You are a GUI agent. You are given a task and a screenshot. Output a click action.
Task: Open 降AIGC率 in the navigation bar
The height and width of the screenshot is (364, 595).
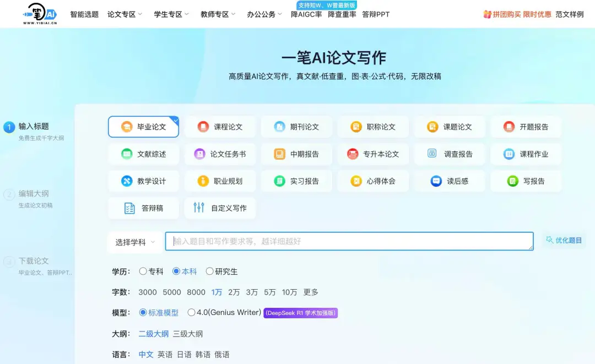[306, 14]
